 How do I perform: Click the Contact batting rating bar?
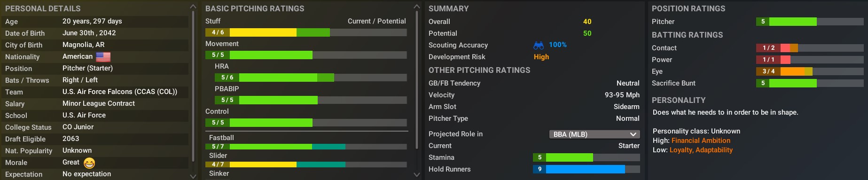(x=810, y=48)
